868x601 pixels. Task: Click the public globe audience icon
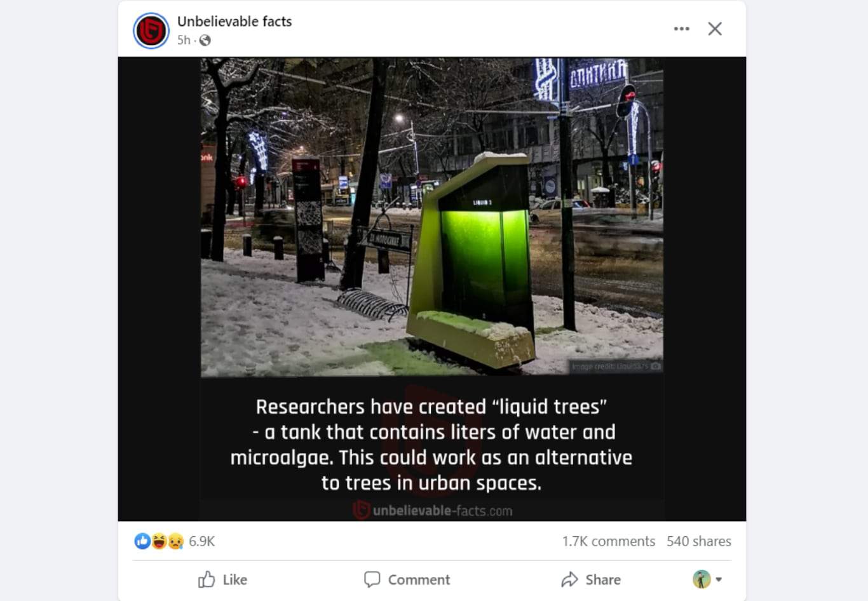point(205,40)
